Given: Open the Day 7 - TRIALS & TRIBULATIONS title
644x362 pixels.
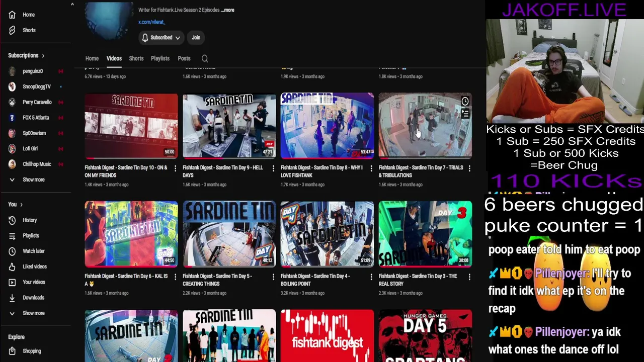Looking at the screenshot, I should click(421, 171).
